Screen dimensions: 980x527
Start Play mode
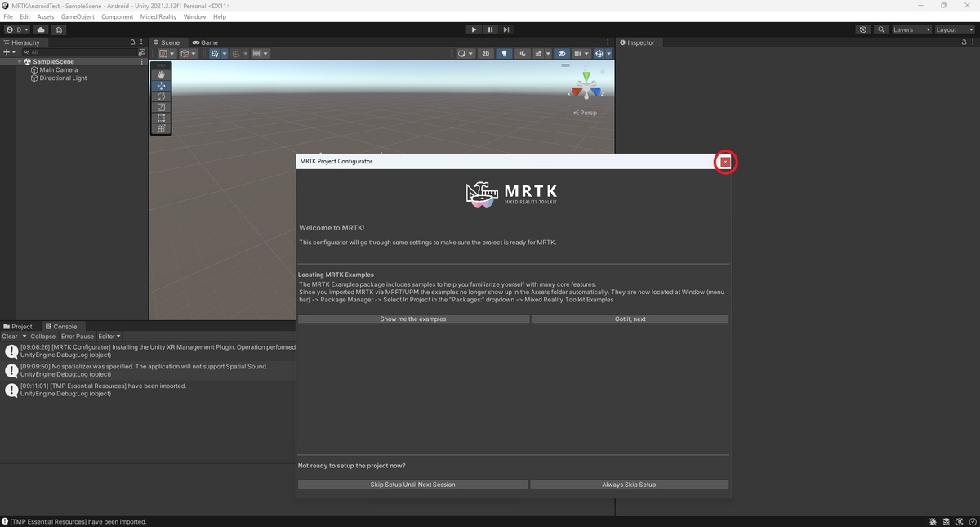click(x=474, y=29)
